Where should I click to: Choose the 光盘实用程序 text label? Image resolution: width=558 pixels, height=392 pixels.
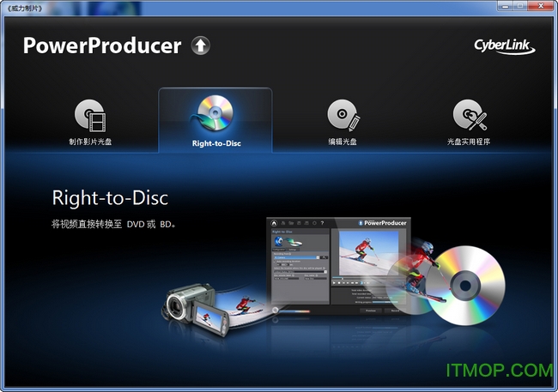pyautogui.click(x=469, y=142)
